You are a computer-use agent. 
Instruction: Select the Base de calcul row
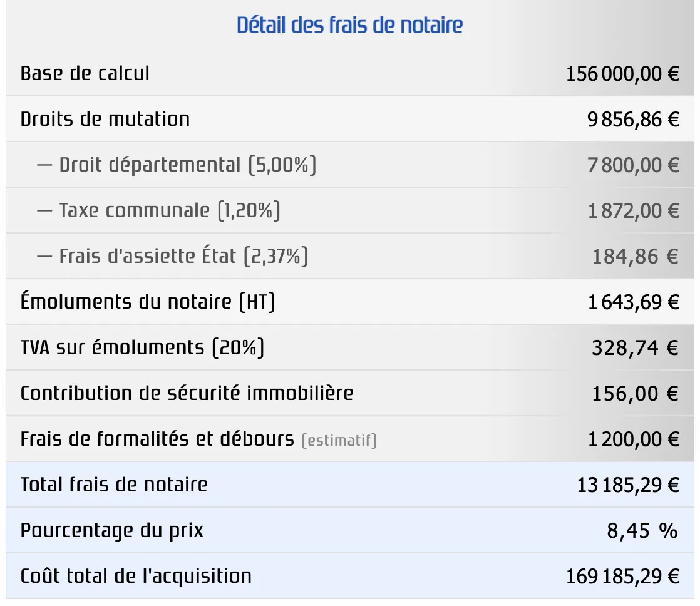click(85, 73)
